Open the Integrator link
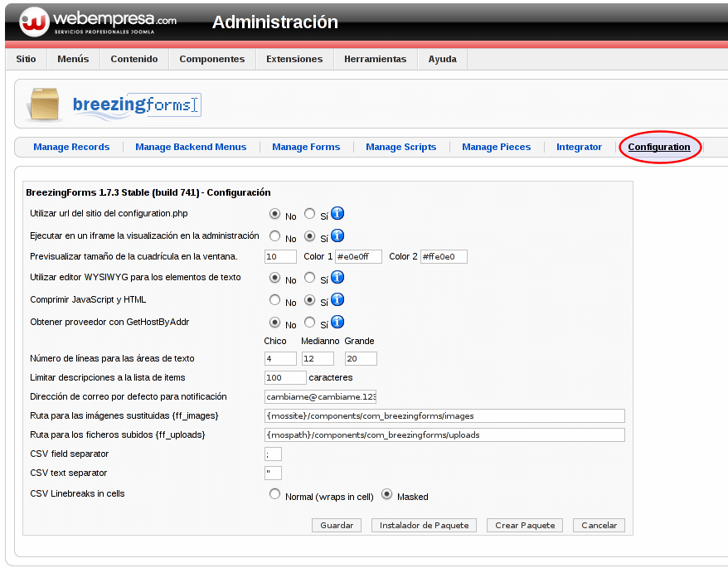This screenshot has height=568, width=728. point(579,147)
